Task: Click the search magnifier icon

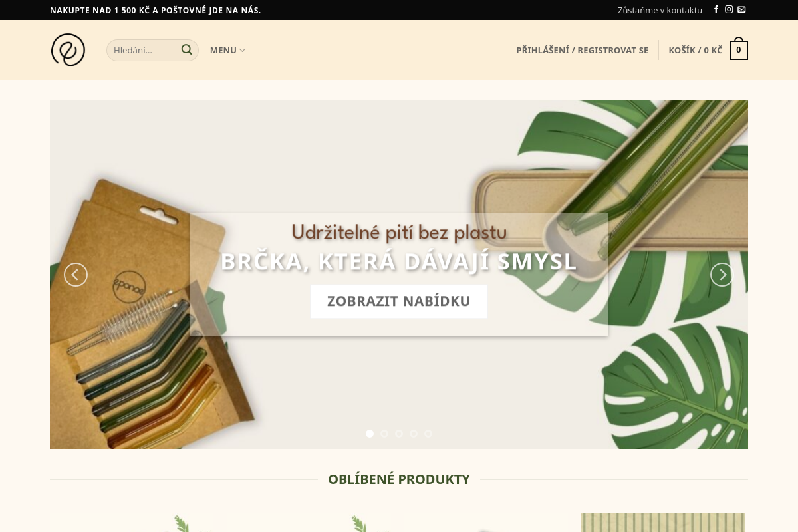Action: click(187, 50)
